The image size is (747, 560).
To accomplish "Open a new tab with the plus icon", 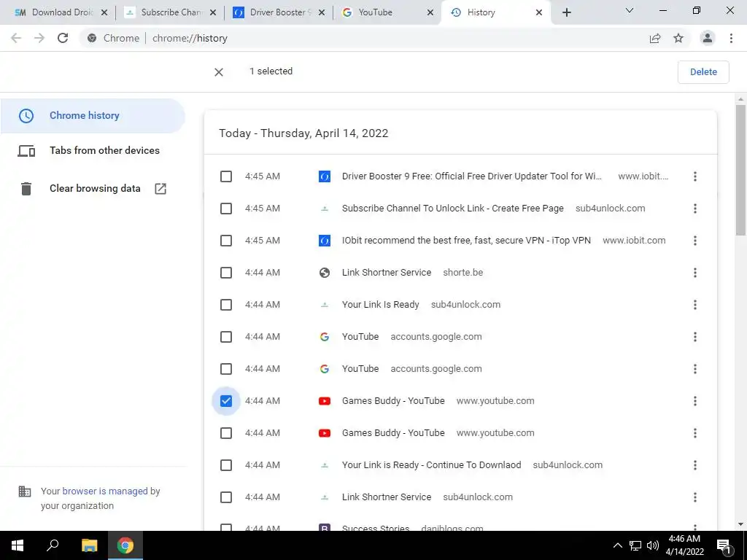I will [x=566, y=12].
